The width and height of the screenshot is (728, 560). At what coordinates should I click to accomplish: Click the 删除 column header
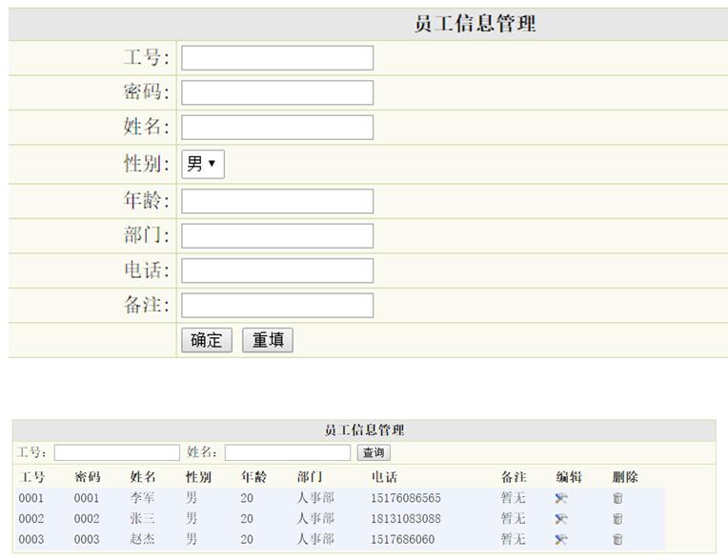625,477
